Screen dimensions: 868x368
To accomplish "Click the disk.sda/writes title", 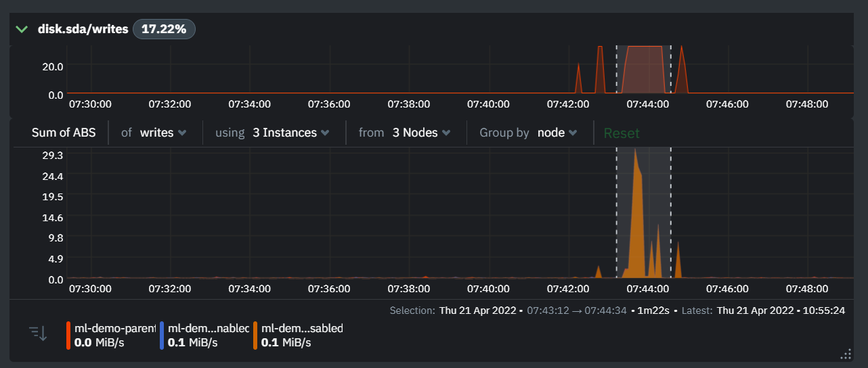I will pos(83,29).
